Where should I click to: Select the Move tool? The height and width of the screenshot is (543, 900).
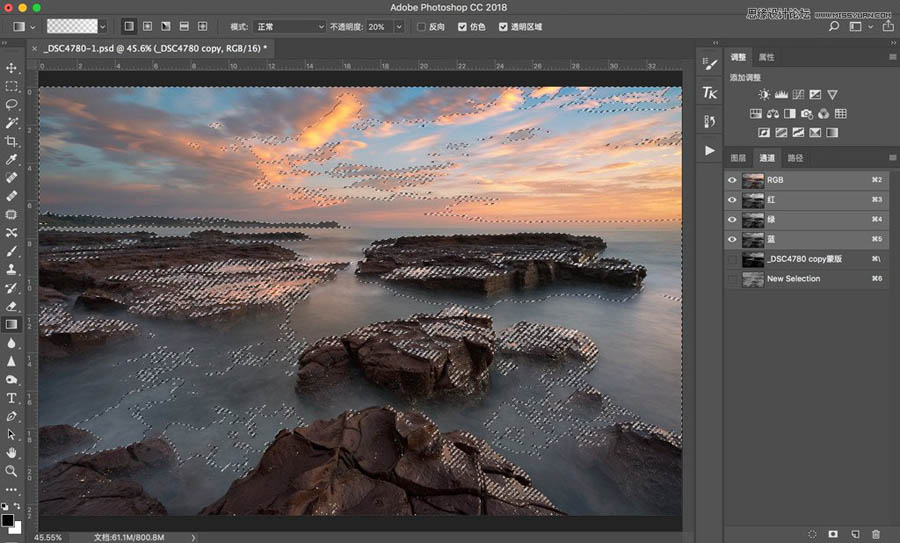point(11,68)
